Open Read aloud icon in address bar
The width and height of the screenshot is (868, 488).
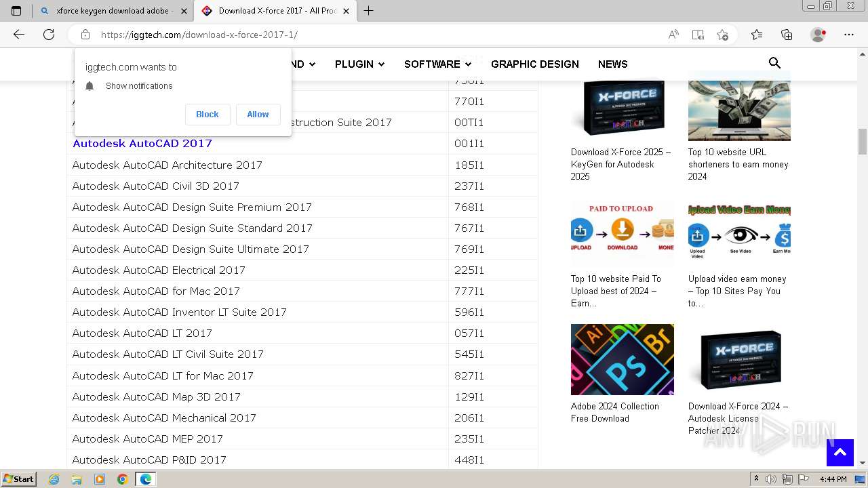[673, 35]
